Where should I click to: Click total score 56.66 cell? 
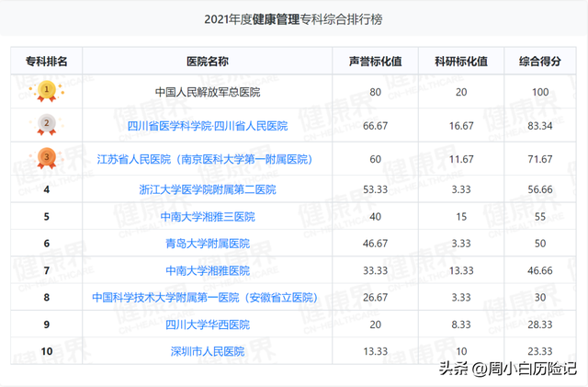click(x=540, y=189)
